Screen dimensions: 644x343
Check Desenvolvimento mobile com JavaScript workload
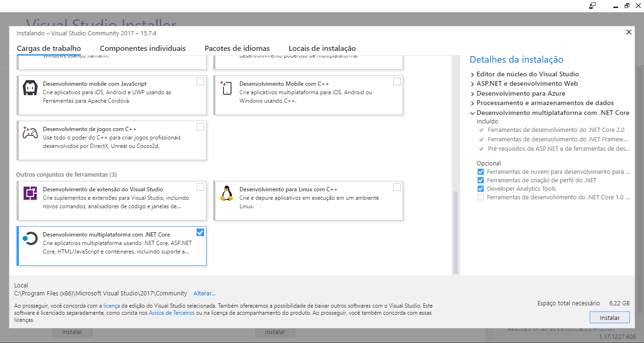coord(200,82)
